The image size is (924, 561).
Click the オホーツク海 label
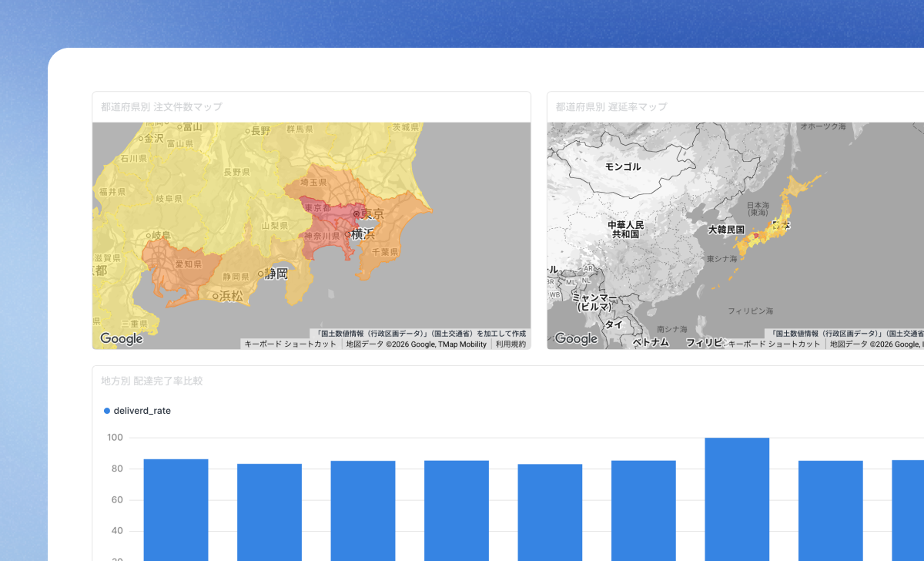pos(822,126)
